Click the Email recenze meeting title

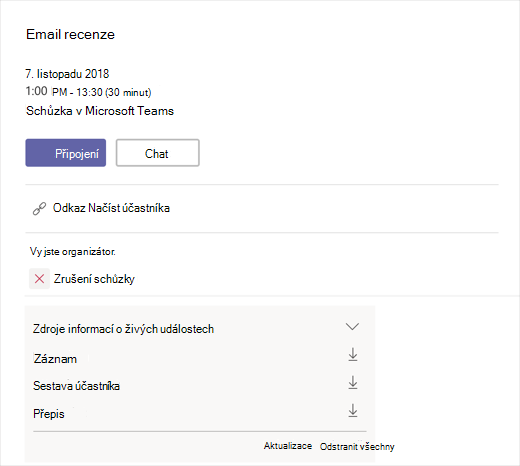tap(70, 34)
